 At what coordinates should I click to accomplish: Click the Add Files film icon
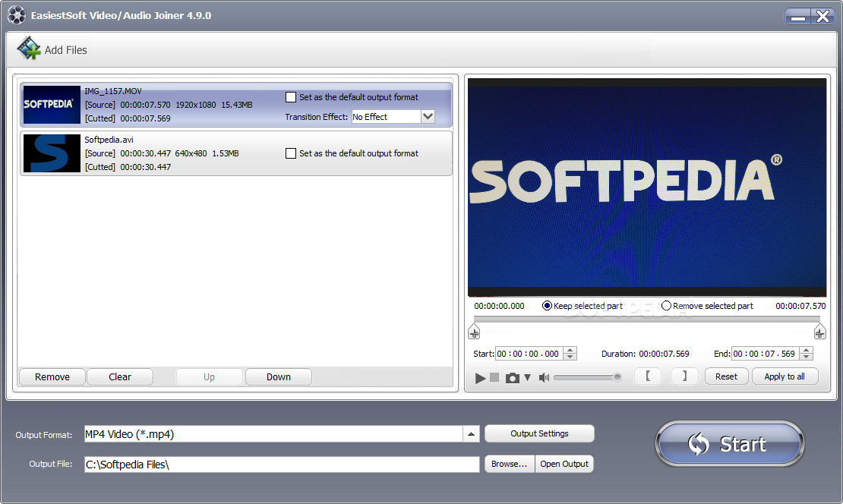coord(29,49)
